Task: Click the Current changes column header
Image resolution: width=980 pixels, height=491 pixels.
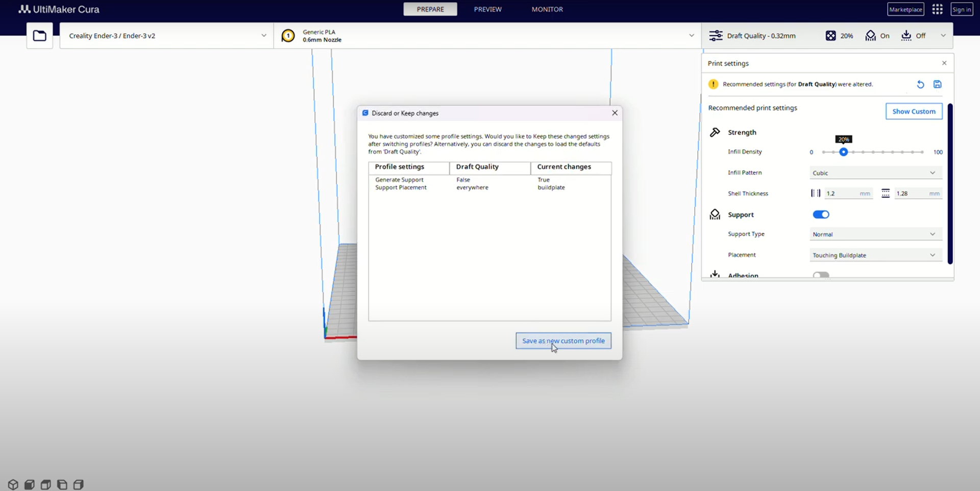Action: point(571,167)
